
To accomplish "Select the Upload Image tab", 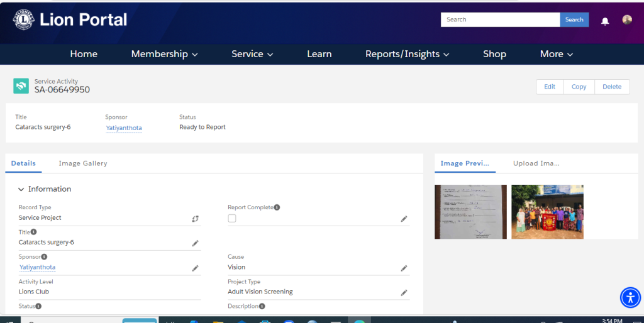I will (x=536, y=163).
